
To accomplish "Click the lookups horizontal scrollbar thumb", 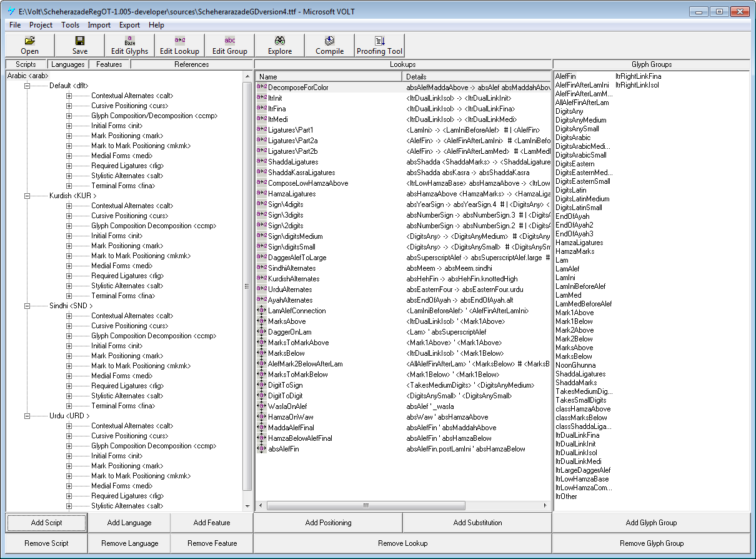I will (366, 505).
